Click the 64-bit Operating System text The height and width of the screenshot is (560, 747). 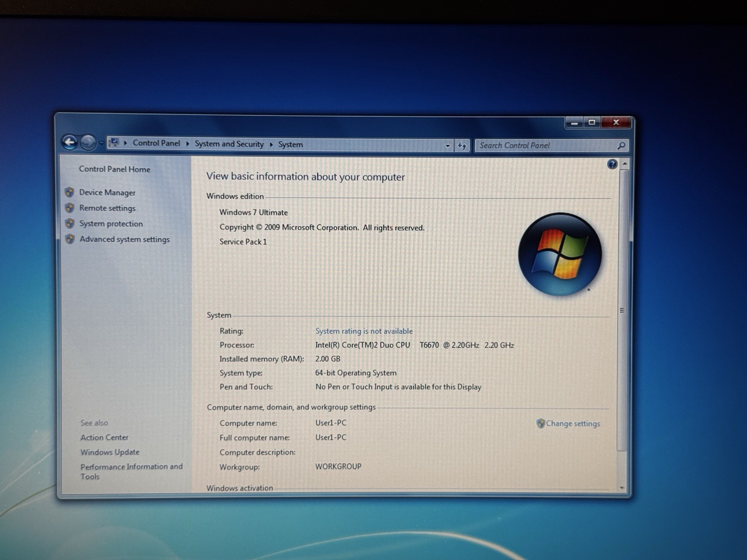point(356,373)
